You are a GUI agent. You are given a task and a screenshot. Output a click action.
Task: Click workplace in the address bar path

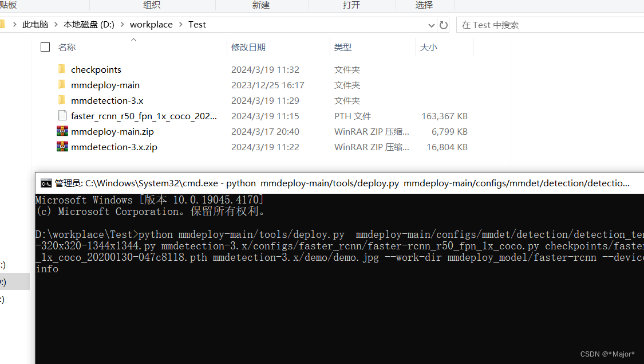pos(151,24)
